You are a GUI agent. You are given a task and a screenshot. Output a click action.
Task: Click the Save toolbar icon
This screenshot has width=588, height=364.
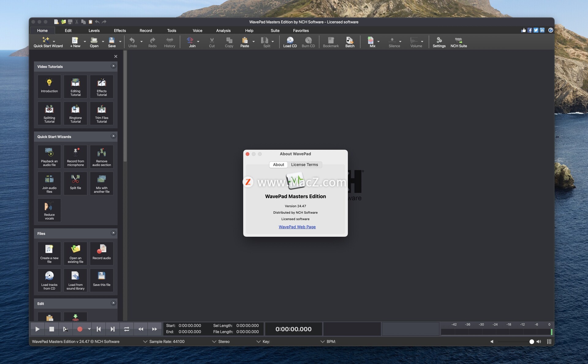click(112, 42)
